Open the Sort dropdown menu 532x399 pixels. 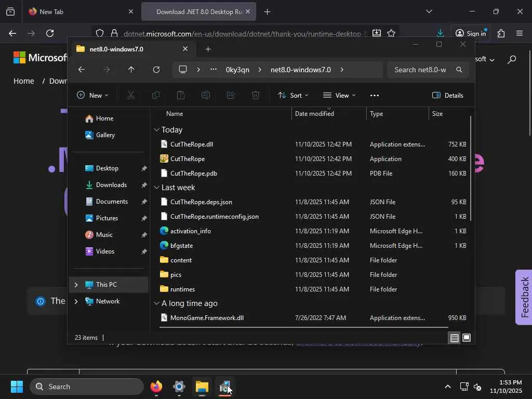(293, 96)
